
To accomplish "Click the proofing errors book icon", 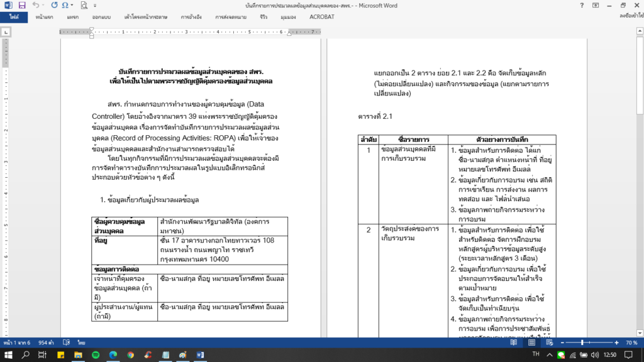I will coord(66,343).
